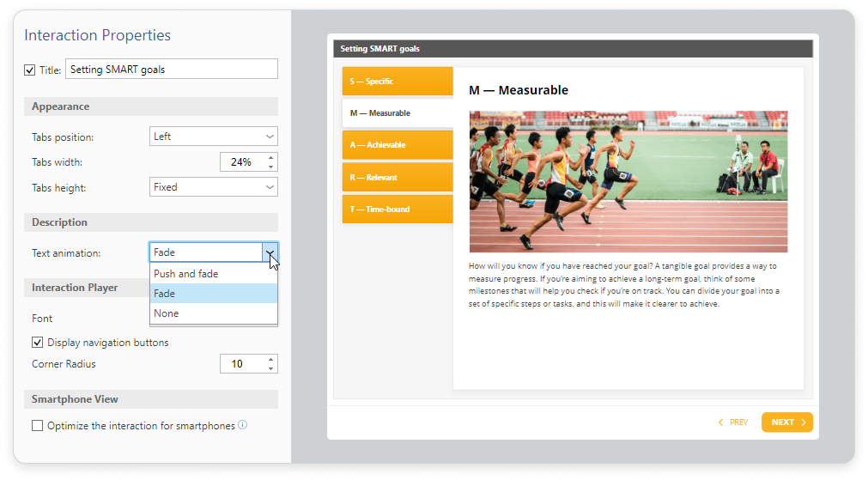
Task: Click the smartphone optimization info icon
Action: point(243,425)
